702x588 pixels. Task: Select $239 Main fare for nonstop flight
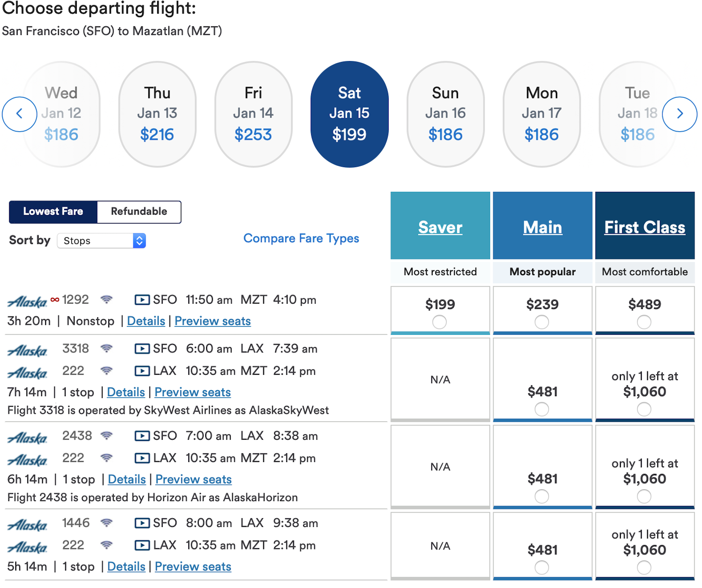(x=542, y=322)
